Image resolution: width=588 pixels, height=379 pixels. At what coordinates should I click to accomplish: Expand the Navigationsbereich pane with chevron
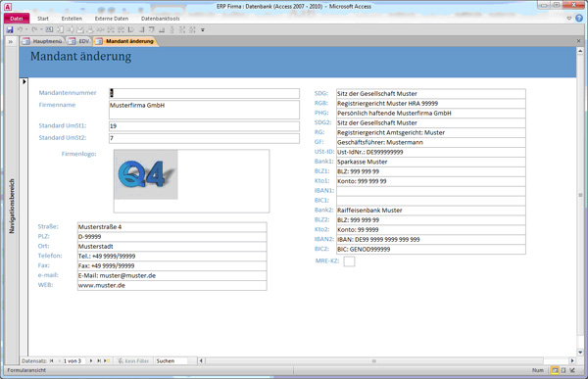click(11, 41)
